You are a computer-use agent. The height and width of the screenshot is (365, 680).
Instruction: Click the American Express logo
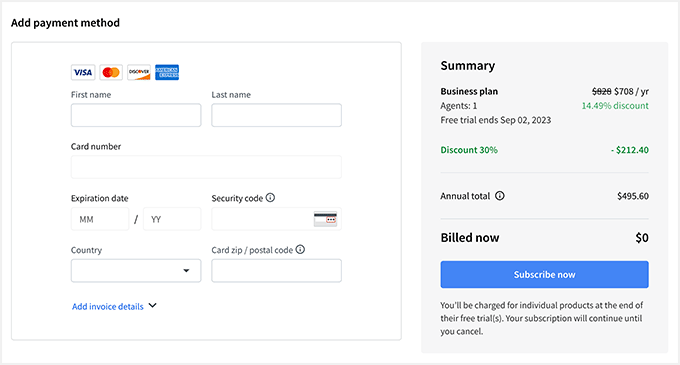tap(167, 72)
